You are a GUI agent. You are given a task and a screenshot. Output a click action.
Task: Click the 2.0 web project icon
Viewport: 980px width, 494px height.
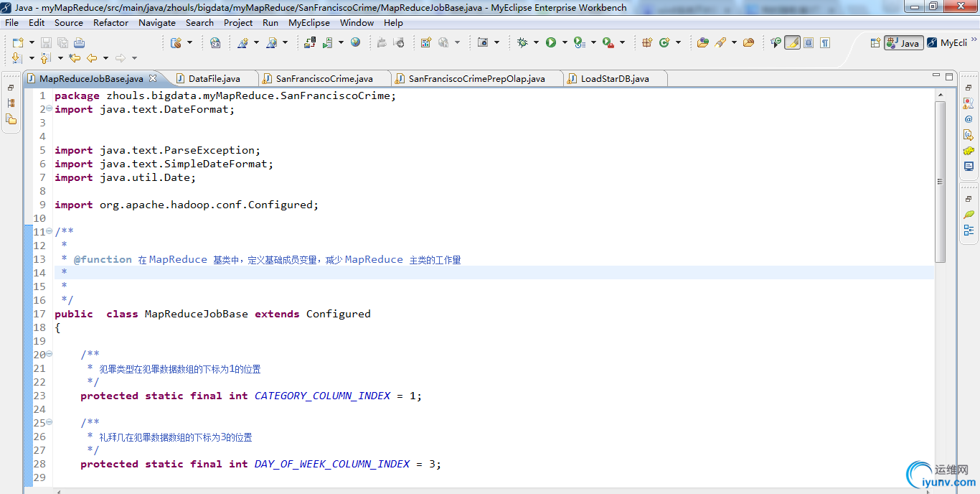(x=215, y=43)
